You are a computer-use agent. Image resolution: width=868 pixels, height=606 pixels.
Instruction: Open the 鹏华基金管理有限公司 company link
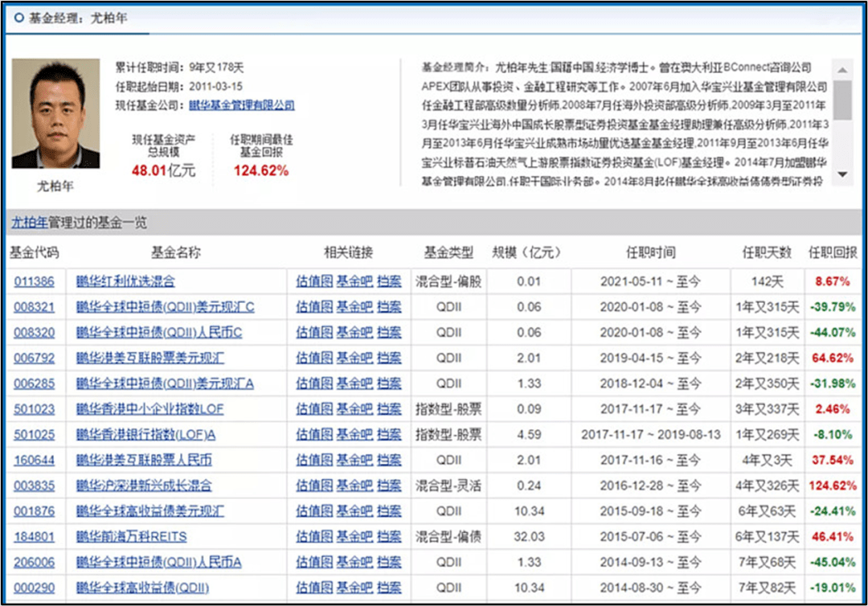[241, 105]
